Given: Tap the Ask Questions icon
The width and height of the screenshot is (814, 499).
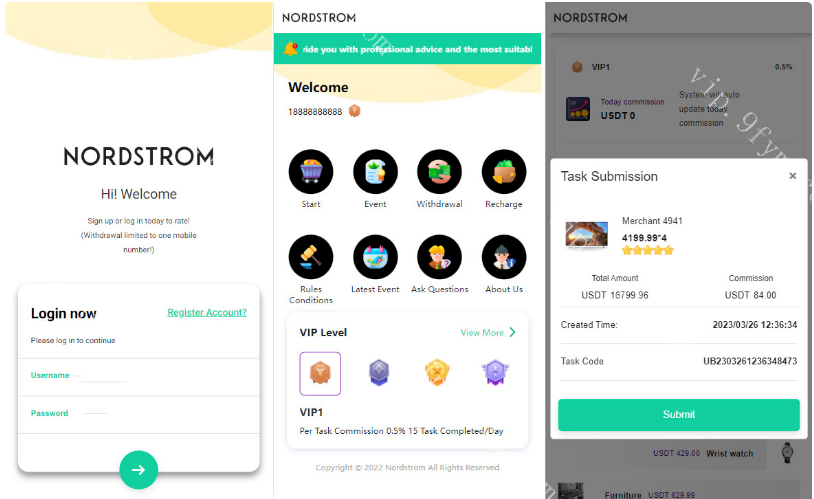Looking at the screenshot, I should pyautogui.click(x=440, y=257).
